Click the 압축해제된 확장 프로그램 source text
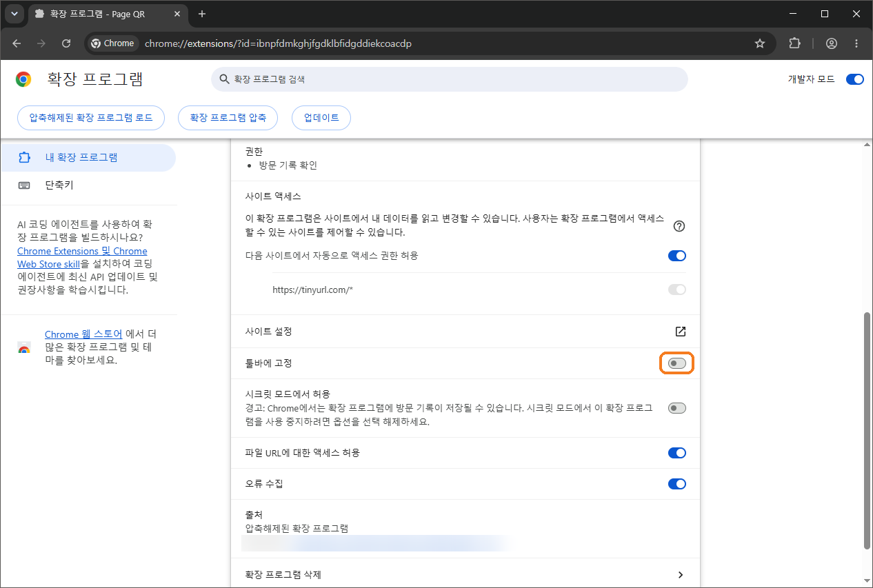873x588 pixels. point(297,529)
